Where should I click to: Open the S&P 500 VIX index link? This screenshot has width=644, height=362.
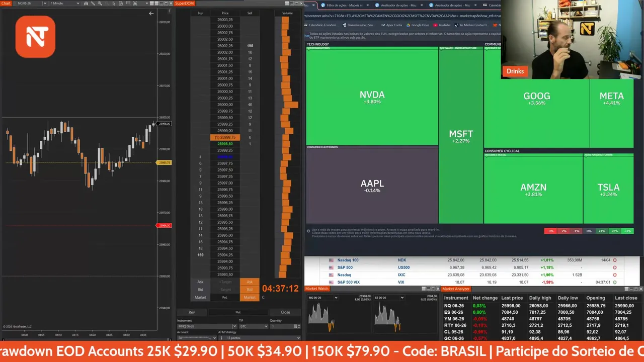[x=348, y=282]
